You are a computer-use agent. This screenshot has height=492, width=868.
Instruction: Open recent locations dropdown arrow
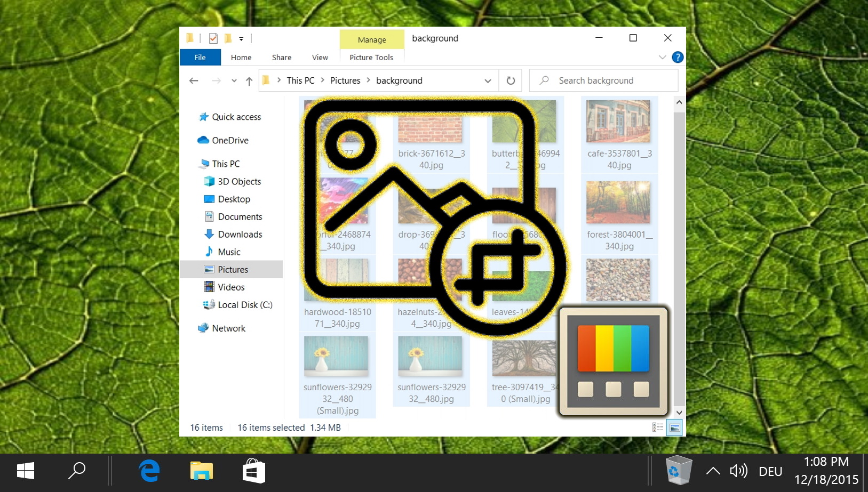point(234,80)
